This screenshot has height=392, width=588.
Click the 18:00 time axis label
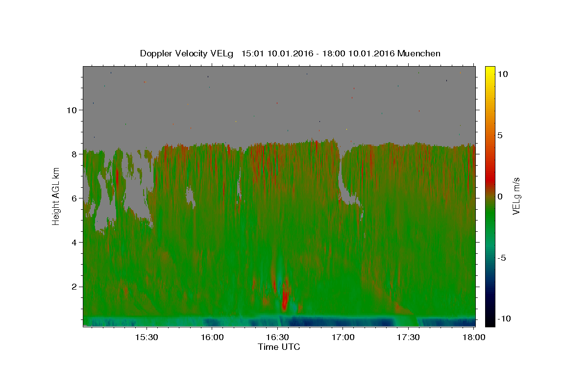[x=474, y=338]
